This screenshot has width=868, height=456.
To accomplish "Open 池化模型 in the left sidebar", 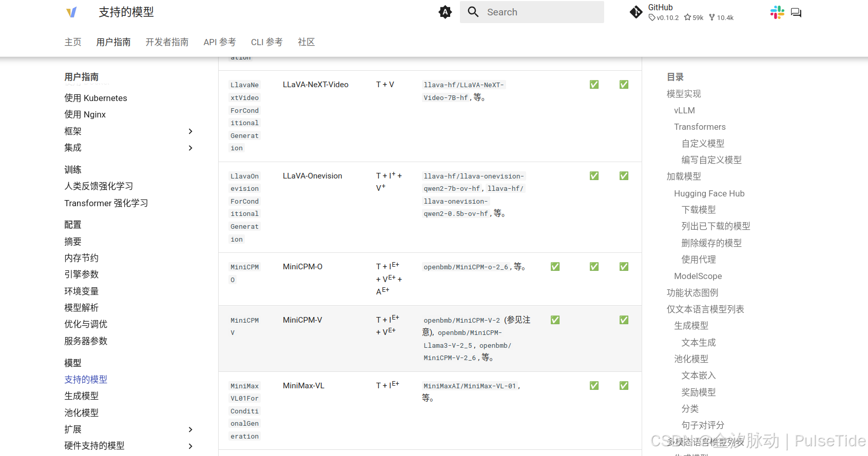I will 82,413.
